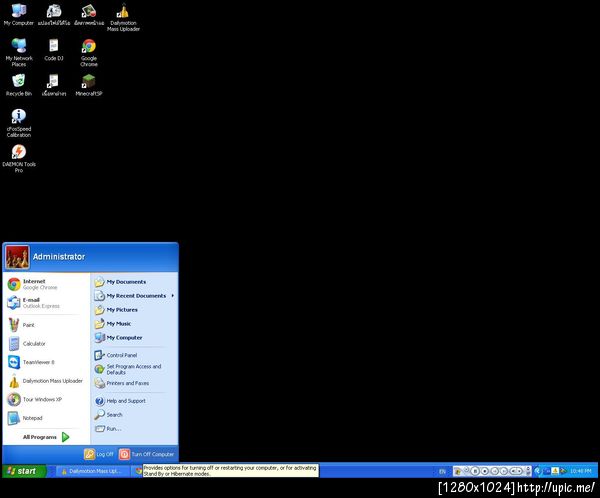Image resolution: width=600 pixels, height=498 pixels.
Task: Click the Chrome icon on the taskbar
Action: pos(139,471)
